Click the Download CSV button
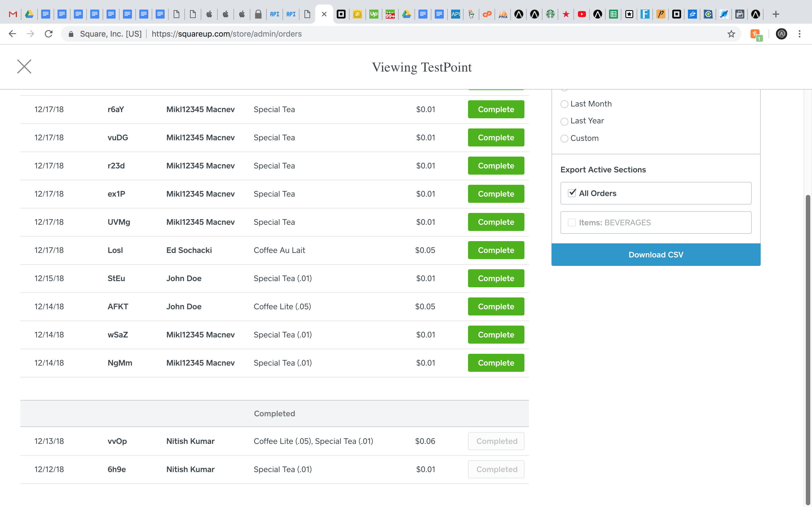Image resolution: width=812 pixels, height=507 pixels. pyautogui.click(x=656, y=255)
